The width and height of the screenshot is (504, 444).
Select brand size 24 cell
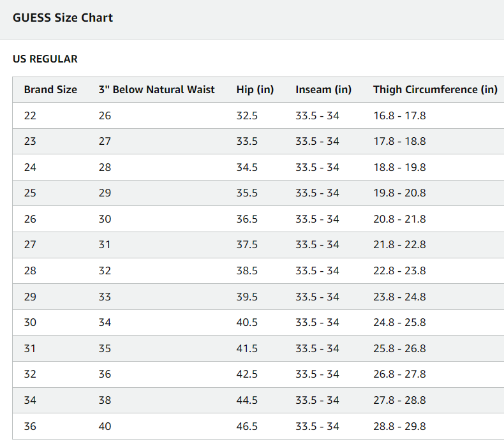(x=30, y=168)
